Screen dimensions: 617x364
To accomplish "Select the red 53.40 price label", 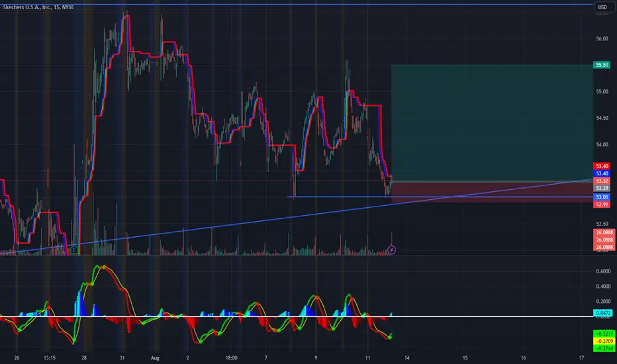I will (x=602, y=166).
